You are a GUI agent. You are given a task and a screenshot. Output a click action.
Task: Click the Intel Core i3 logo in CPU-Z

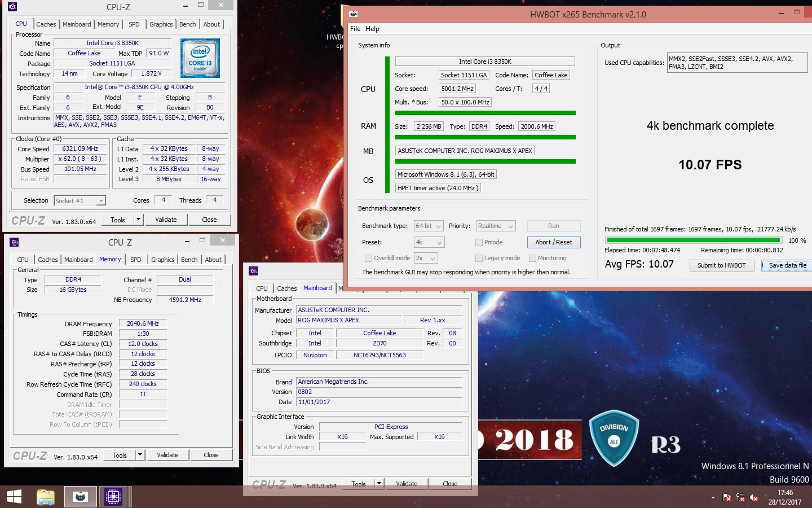click(200, 58)
